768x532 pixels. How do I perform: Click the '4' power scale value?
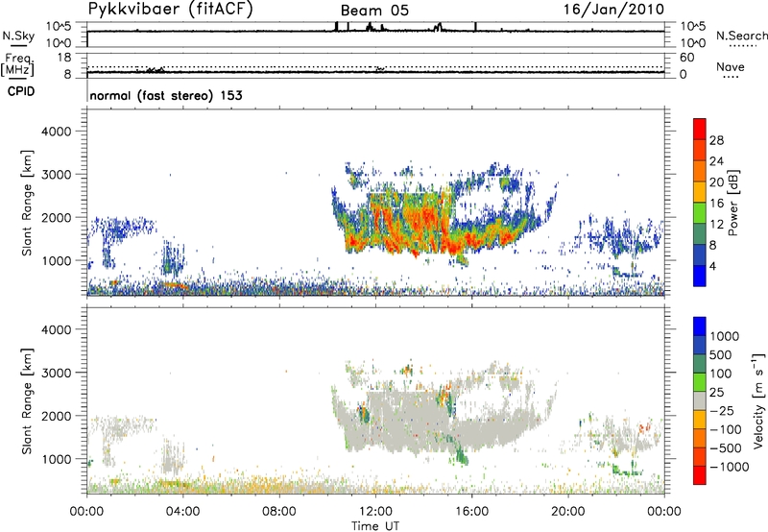pyautogui.click(x=713, y=266)
